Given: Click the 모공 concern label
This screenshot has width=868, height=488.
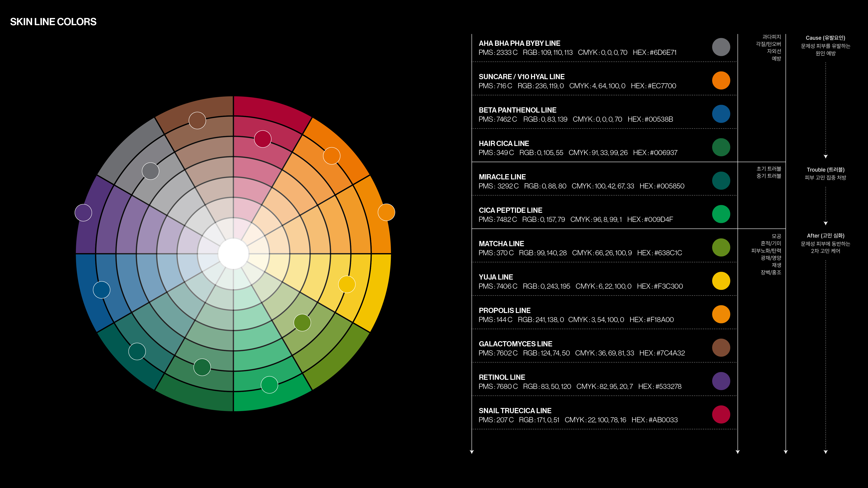Looking at the screenshot, I should [776, 236].
